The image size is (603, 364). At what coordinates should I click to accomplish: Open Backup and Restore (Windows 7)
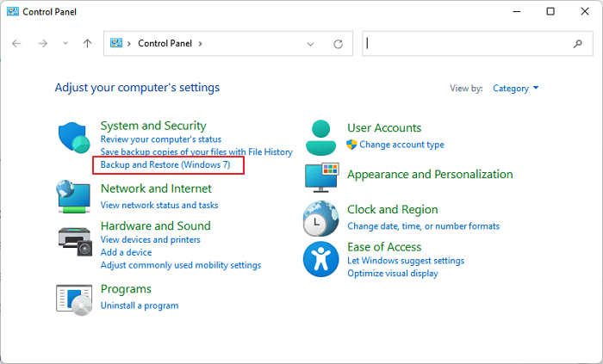coord(165,164)
